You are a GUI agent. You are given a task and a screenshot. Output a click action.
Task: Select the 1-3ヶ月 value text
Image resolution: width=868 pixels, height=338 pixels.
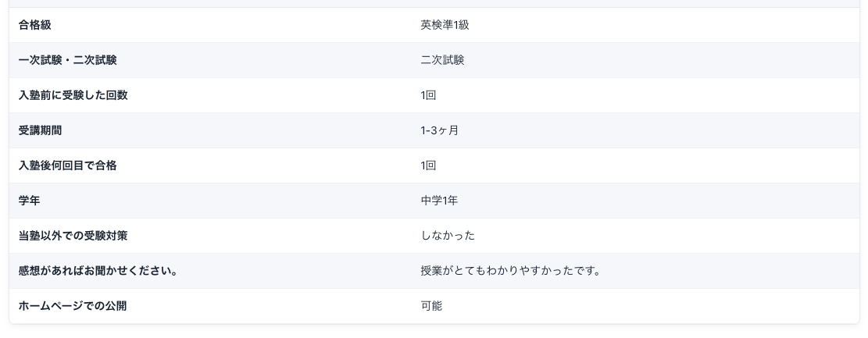pos(440,130)
